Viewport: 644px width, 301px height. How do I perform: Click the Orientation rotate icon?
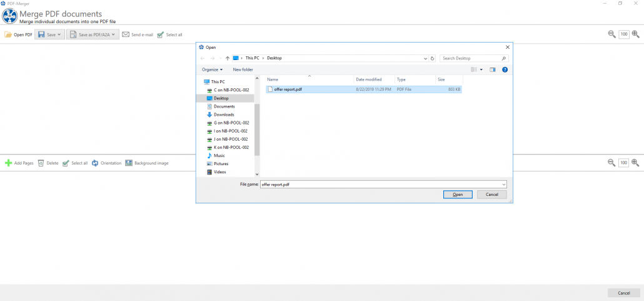pos(95,163)
